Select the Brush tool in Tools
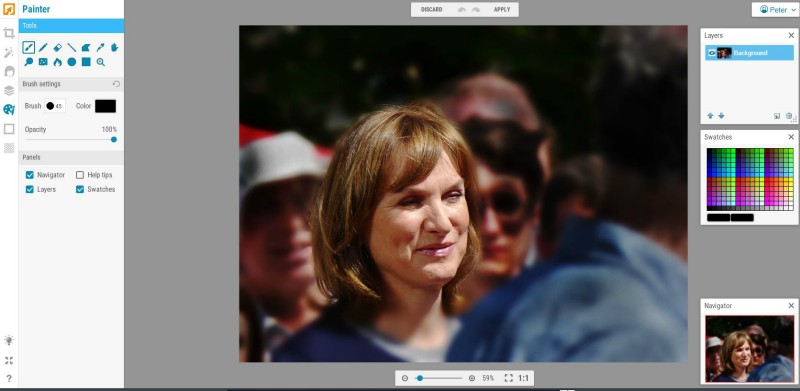800x391 pixels. (29, 47)
